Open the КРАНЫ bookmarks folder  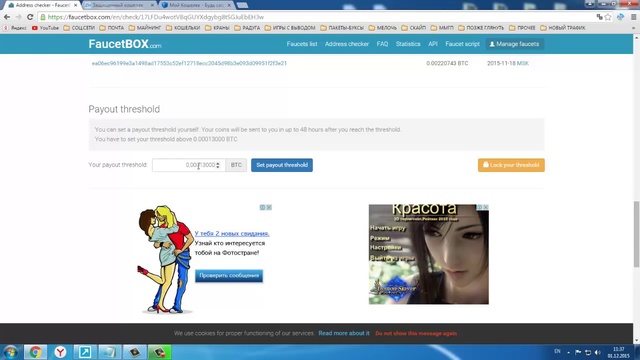tap(217, 28)
